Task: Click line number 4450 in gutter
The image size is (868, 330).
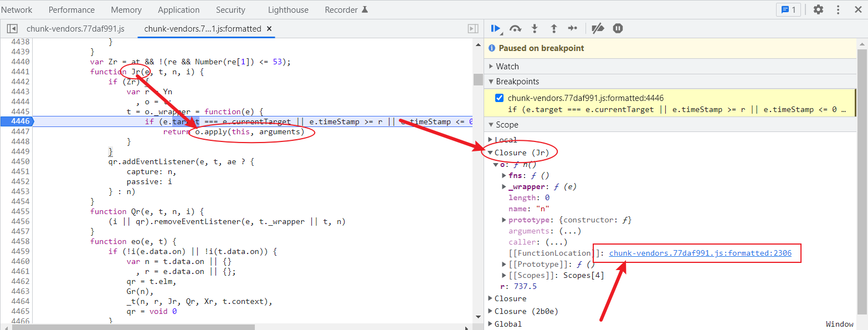Action: coord(20,161)
